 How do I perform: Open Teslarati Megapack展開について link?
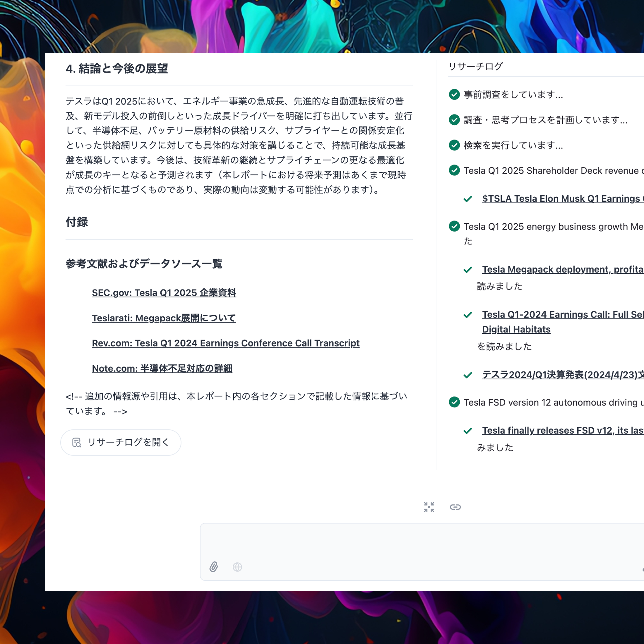click(x=164, y=318)
